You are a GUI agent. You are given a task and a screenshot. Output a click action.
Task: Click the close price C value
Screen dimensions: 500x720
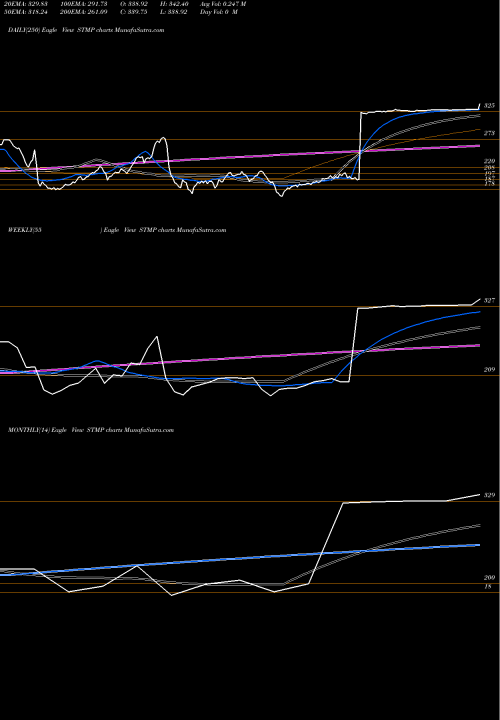tap(134, 12)
